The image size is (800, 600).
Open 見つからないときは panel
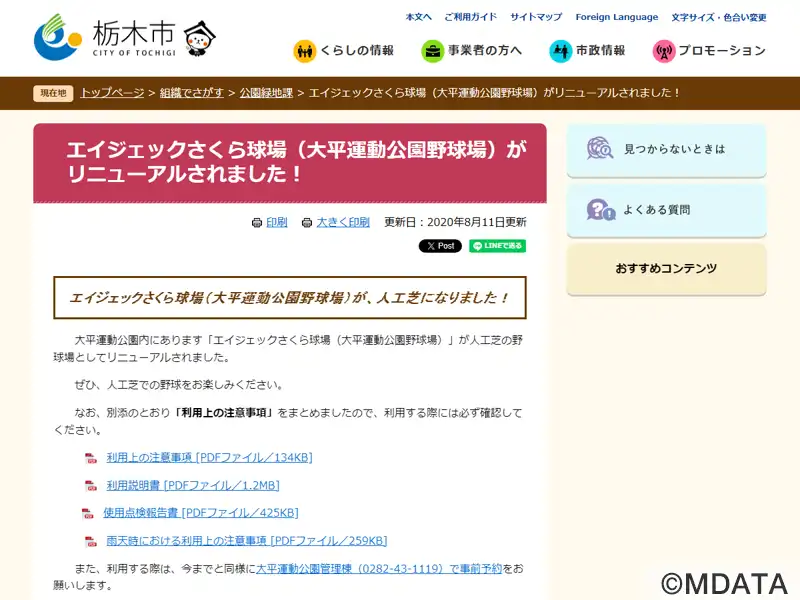click(x=666, y=151)
